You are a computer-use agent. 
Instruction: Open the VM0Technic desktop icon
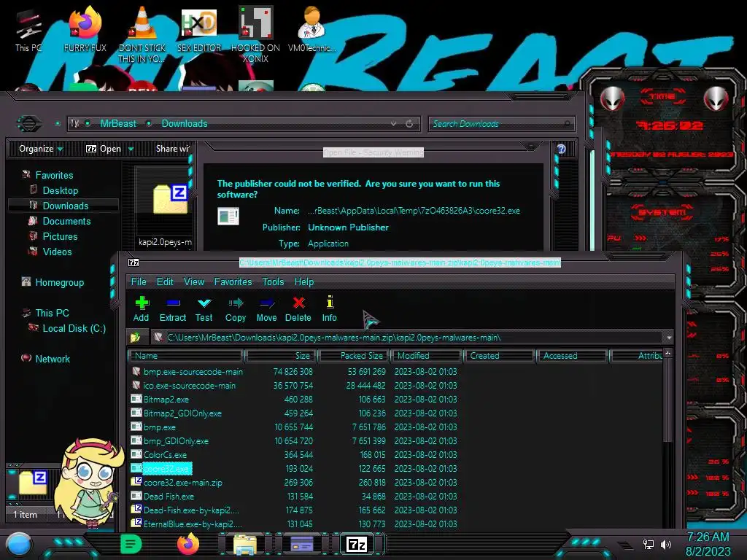coord(311,29)
